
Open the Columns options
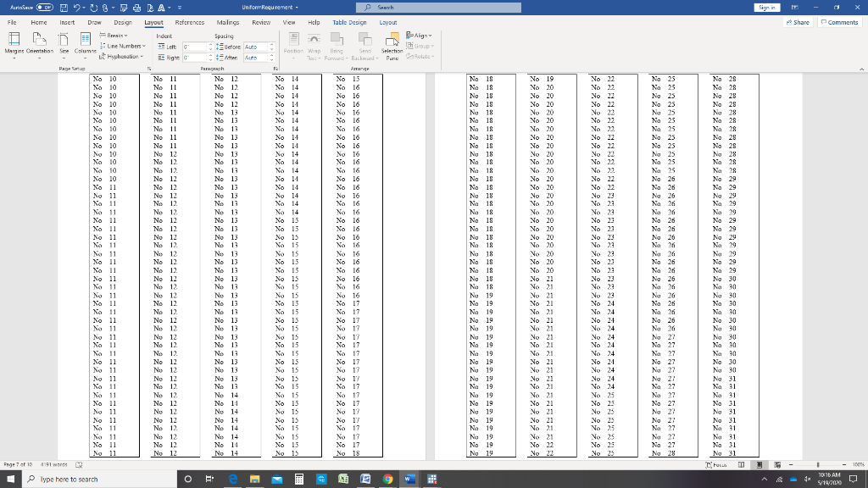tap(86, 46)
